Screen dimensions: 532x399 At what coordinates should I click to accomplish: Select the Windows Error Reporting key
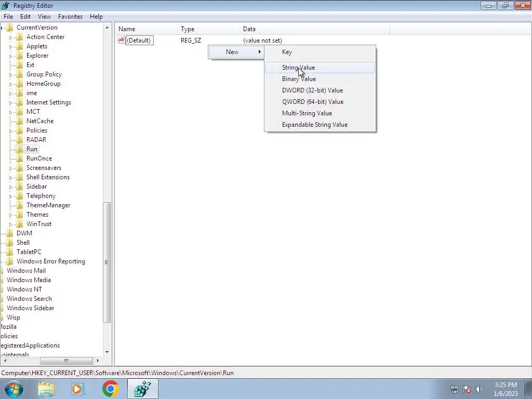tap(51, 261)
